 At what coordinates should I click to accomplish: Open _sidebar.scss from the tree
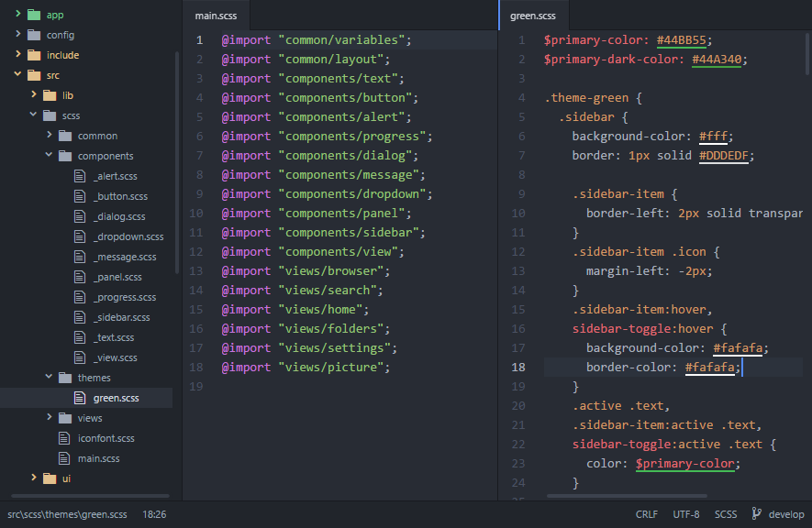pyautogui.click(x=123, y=317)
